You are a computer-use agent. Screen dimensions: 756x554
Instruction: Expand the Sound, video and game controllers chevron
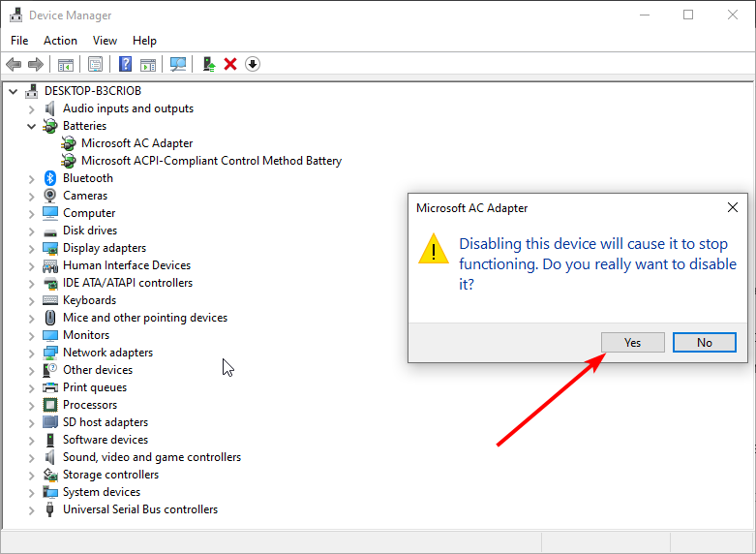coord(31,458)
